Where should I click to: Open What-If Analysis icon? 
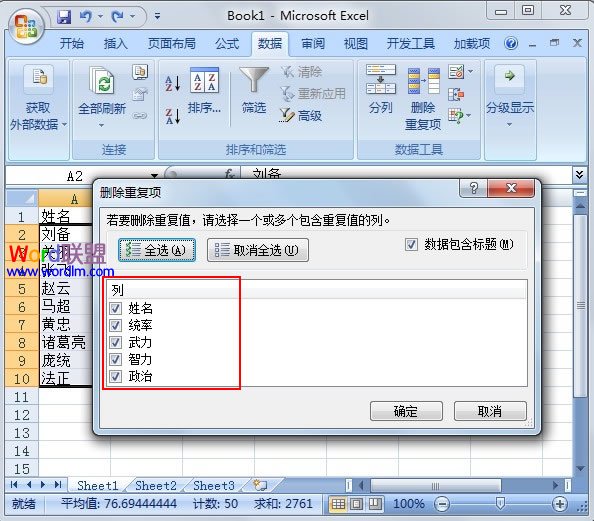456,116
